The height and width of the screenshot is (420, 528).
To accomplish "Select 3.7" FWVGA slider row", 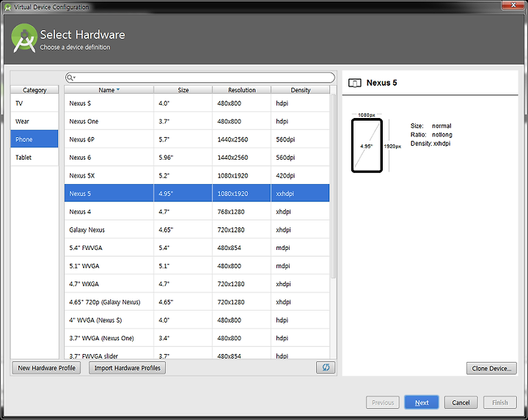I will tap(197, 353).
